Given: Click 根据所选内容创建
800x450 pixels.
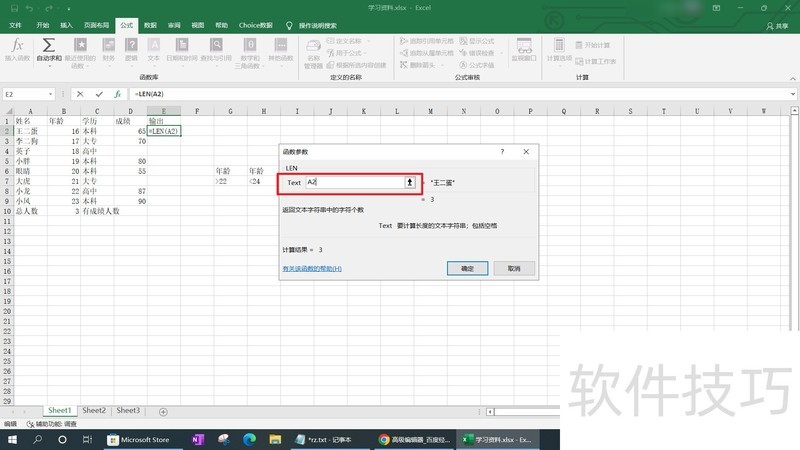Looking at the screenshot, I should 357,65.
